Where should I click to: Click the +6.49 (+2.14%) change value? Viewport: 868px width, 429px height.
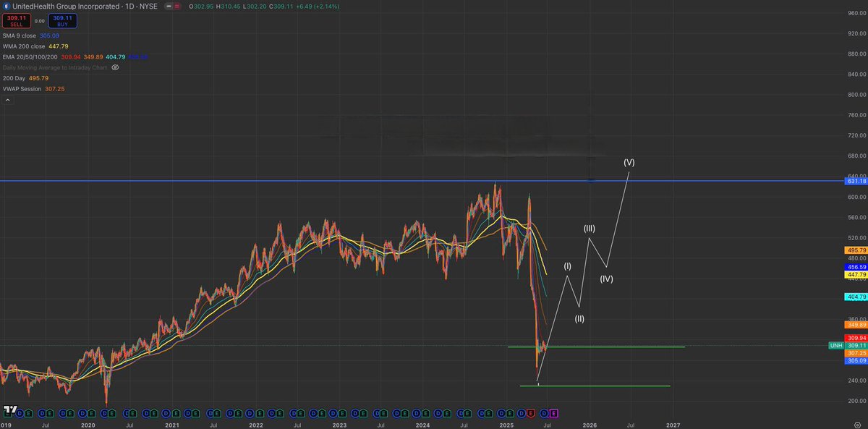319,7
